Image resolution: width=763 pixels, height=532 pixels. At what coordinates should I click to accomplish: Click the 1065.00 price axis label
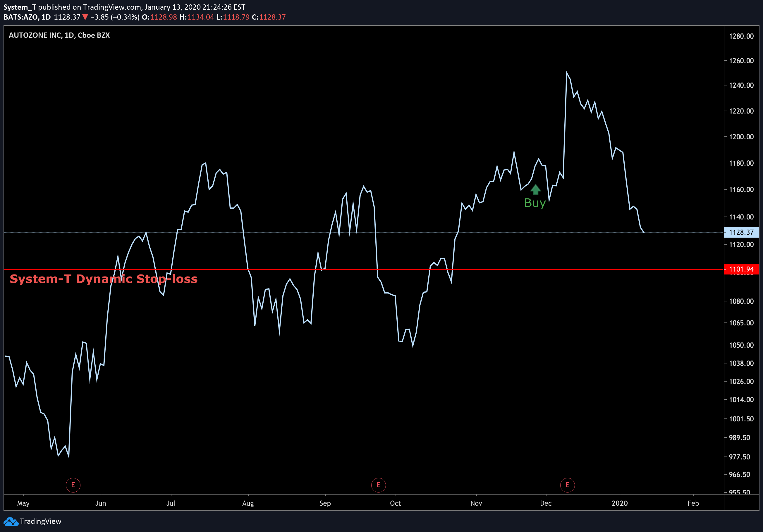(x=741, y=323)
